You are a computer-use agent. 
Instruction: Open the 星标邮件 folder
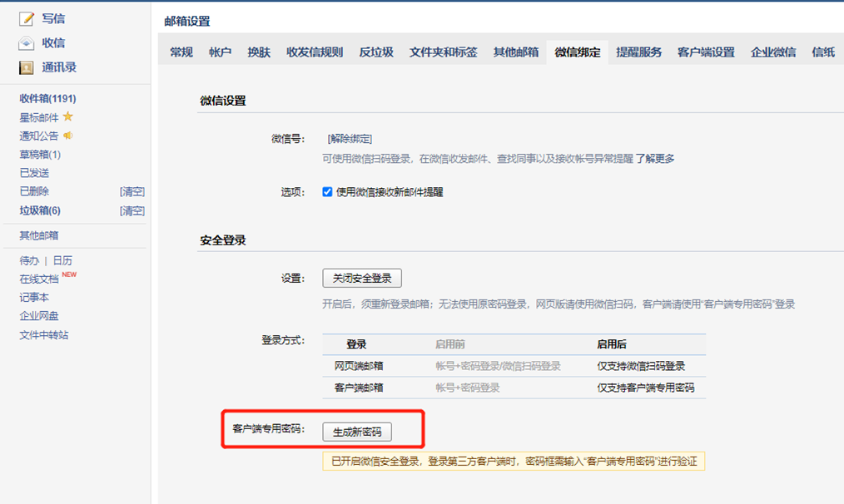(39, 117)
